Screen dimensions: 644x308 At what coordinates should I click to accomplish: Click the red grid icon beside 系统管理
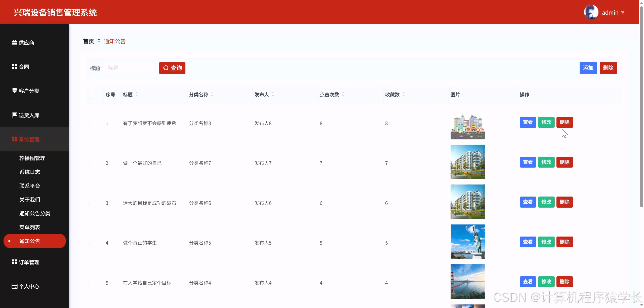click(15, 139)
